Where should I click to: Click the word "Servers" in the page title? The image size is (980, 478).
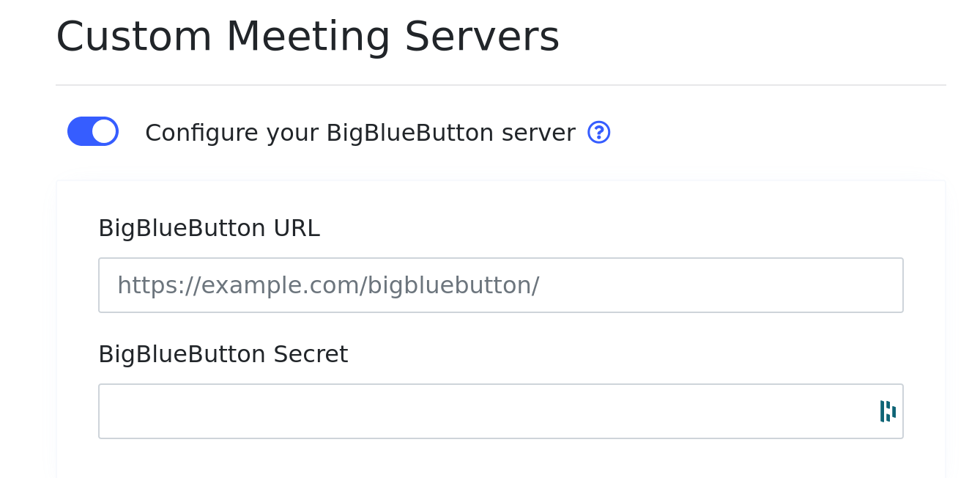pyautogui.click(x=482, y=37)
